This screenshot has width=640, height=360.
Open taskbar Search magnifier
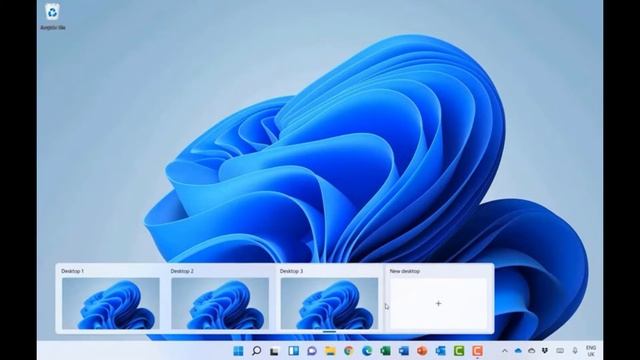[x=256, y=351]
